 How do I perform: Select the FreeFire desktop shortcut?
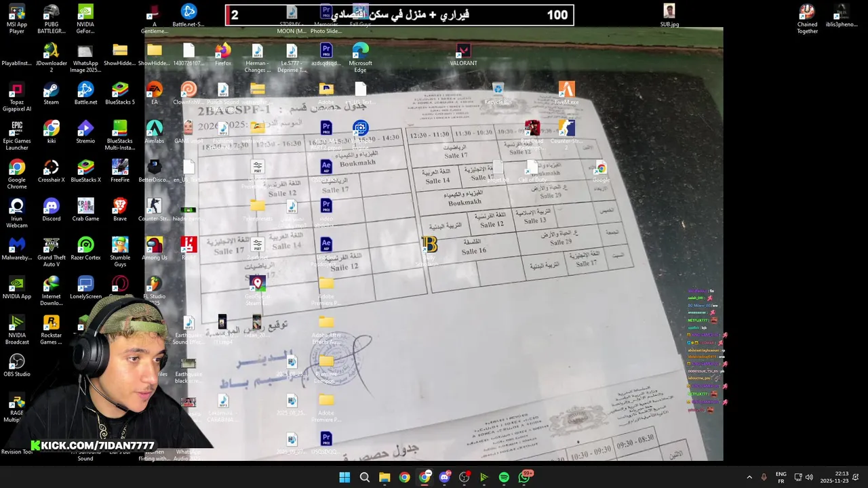(x=120, y=171)
